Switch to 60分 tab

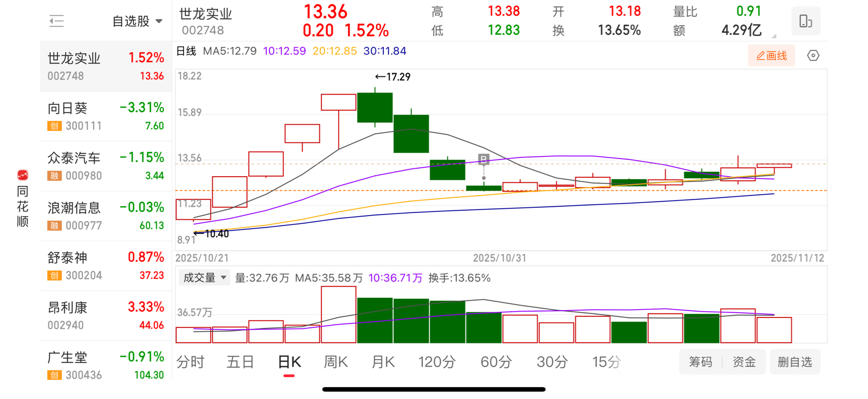pos(496,362)
